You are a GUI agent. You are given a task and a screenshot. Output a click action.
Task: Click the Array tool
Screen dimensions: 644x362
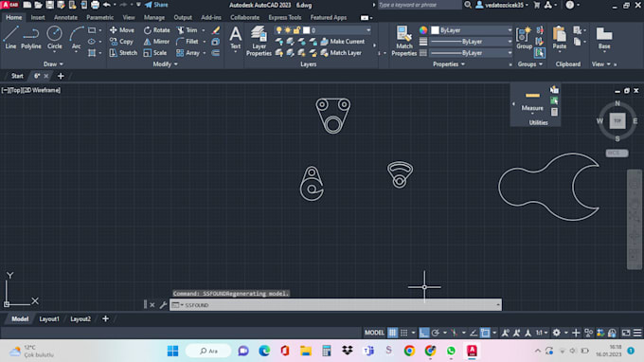(x=188, y=53)
